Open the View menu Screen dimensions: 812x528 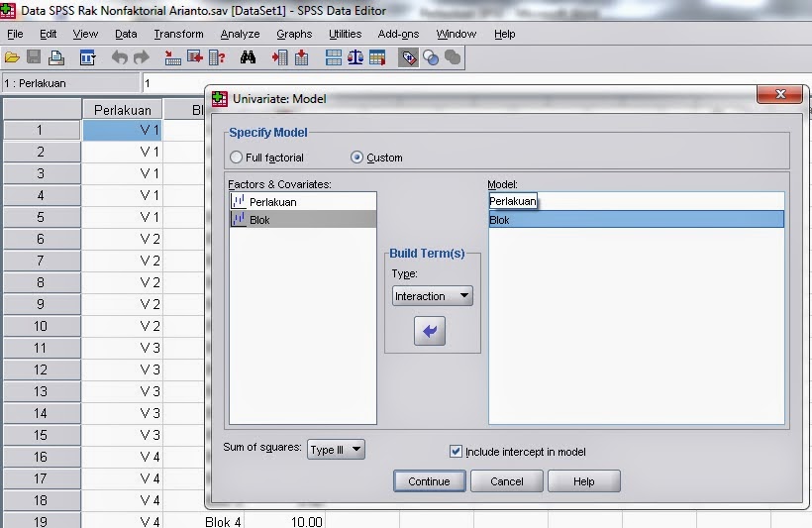point(85,34)
